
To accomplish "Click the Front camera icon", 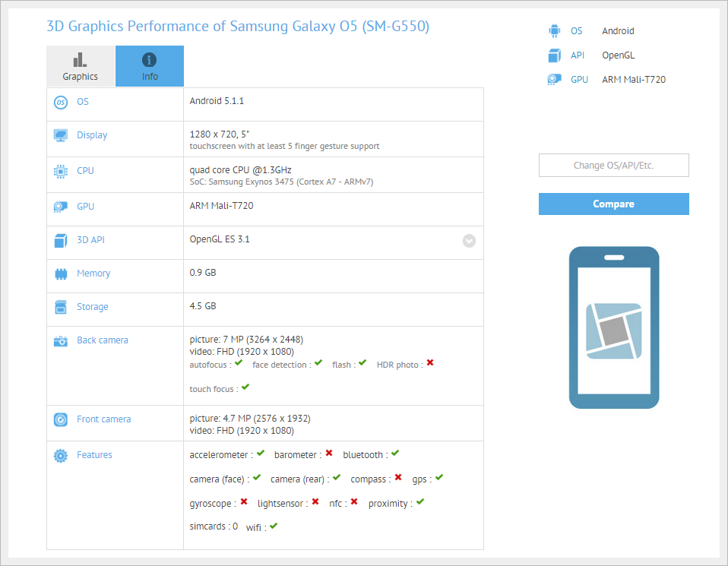I will coord(61,419).
